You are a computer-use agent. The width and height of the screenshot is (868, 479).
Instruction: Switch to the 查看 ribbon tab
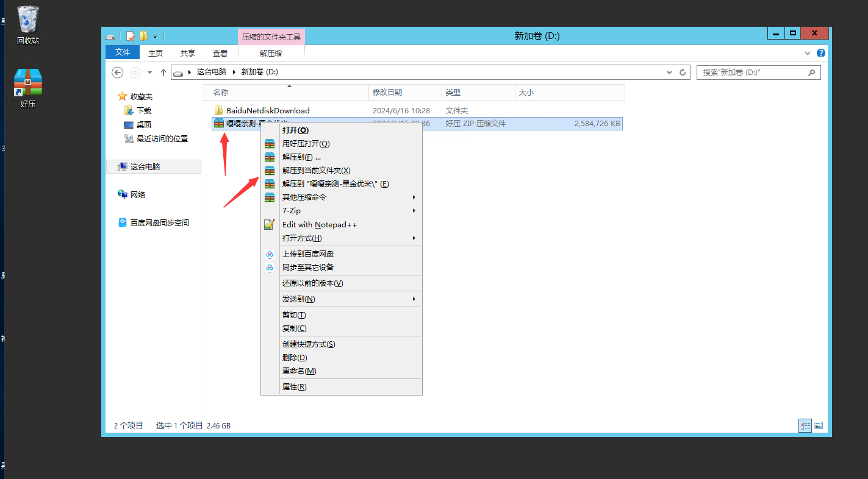(x=220, y=53)
